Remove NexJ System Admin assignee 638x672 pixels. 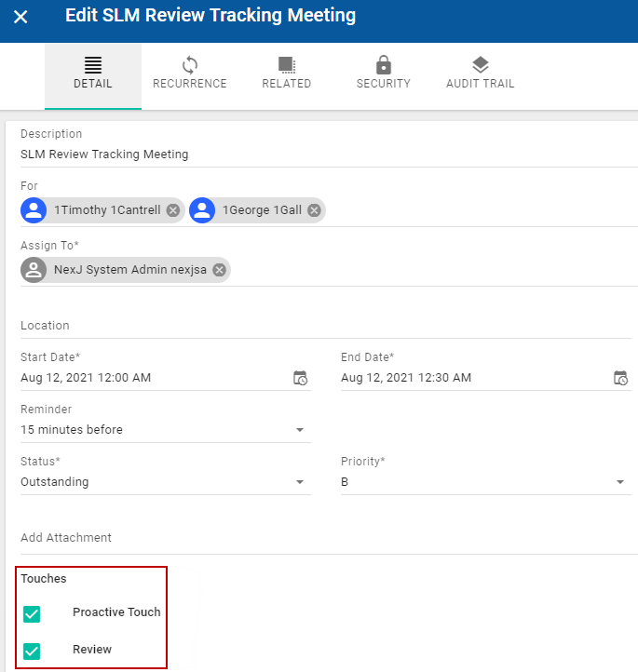[x=219, y=270]
